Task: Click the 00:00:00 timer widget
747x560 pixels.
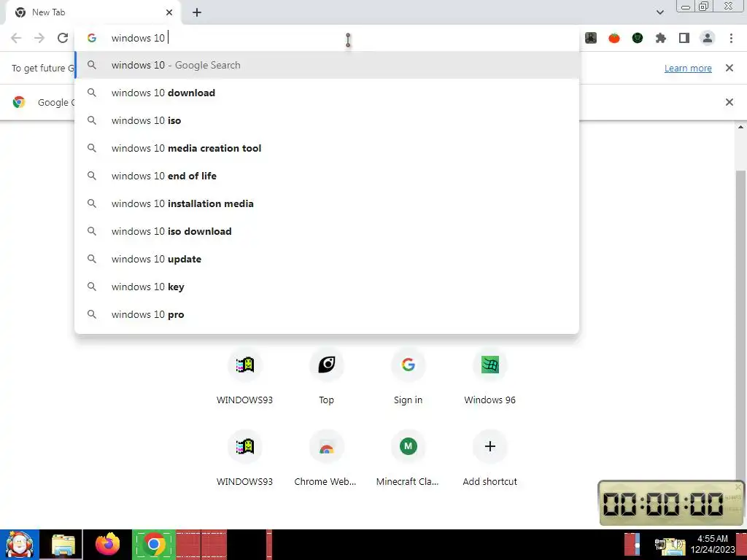Action: coord(671,503)
